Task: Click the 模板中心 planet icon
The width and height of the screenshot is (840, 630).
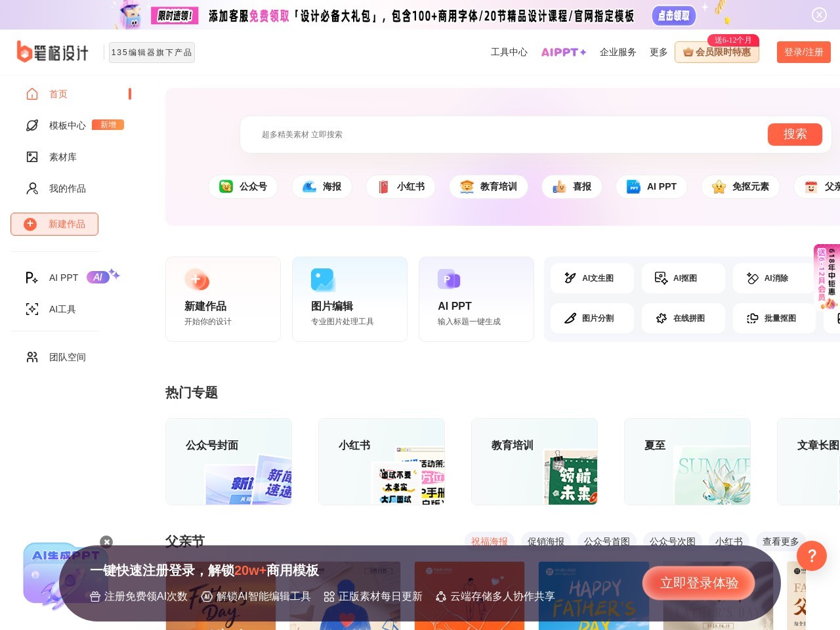Action: 32,125
